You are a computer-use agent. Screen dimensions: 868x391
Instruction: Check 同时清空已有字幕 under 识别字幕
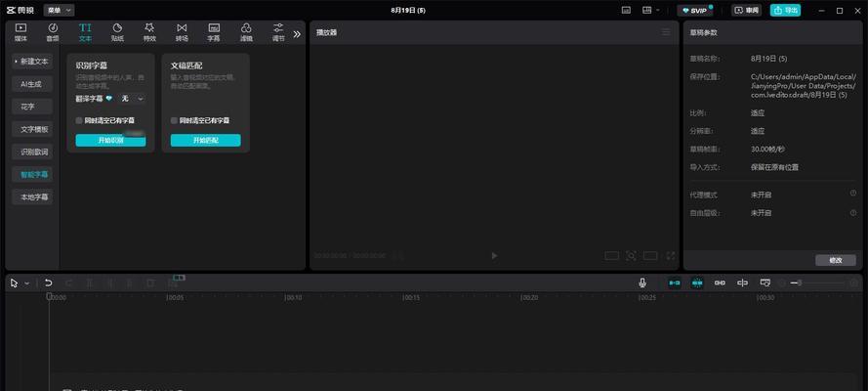point(79,120)
